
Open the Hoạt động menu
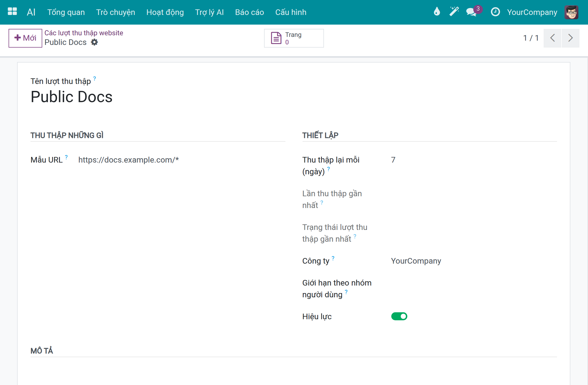165,12
